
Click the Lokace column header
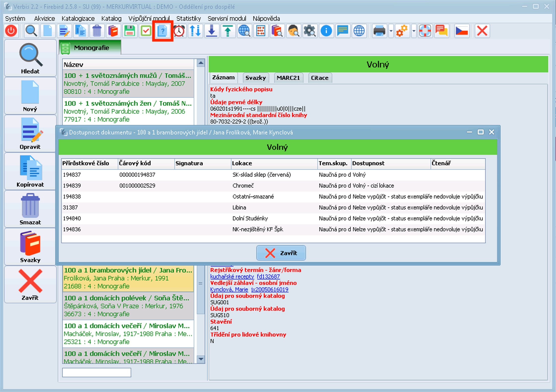274,163
